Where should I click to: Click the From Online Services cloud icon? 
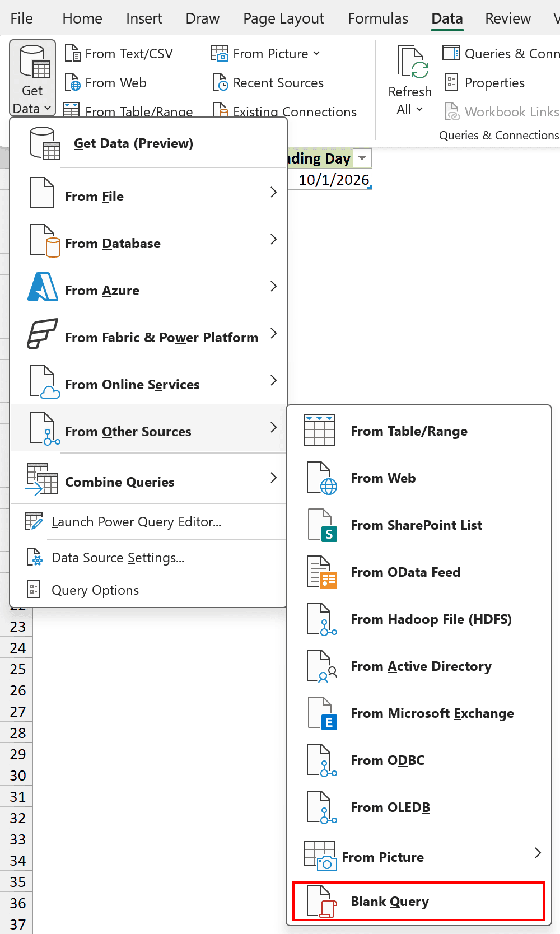[45, 382]
